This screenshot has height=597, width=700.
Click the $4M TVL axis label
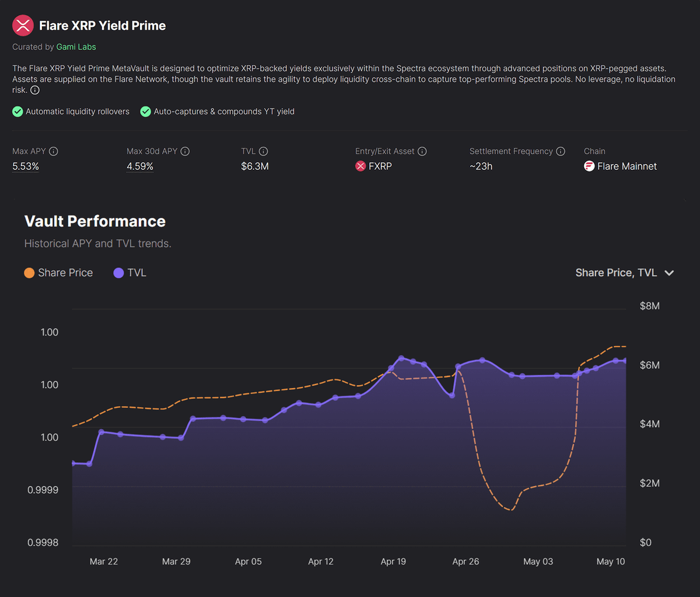pos(650,424)
